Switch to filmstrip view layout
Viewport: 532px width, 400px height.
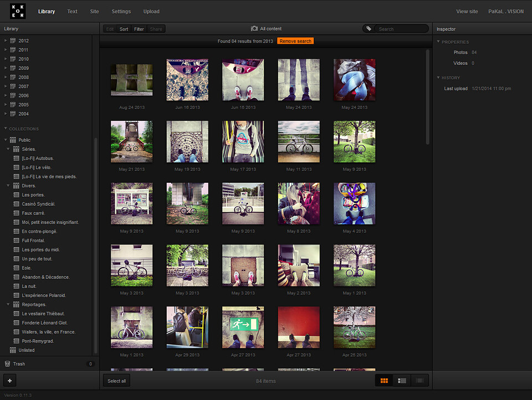[420, 381]
